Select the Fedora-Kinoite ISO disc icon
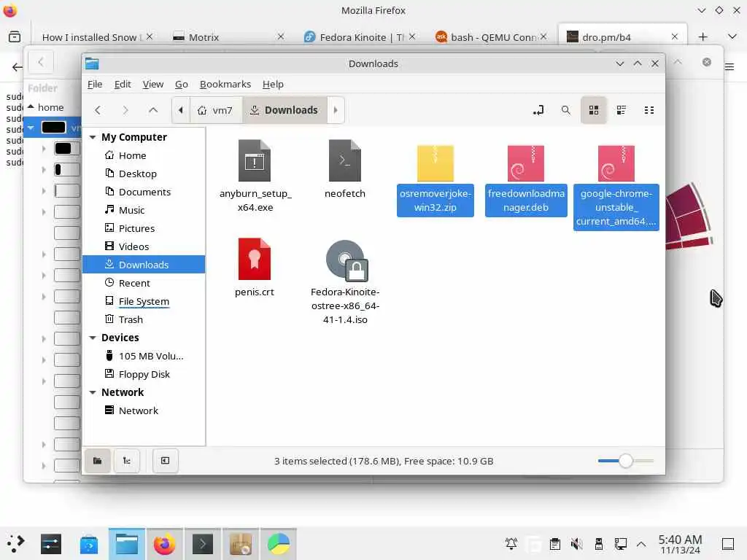Image resolution: width=747 pixels, height=560 pixels. (x=347, y=260)
